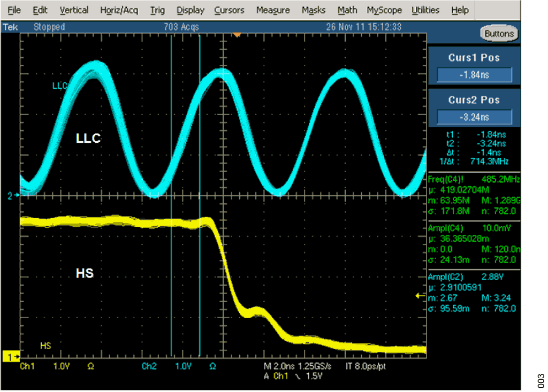Open the Horiz/Acq menu

coord(119,10)
